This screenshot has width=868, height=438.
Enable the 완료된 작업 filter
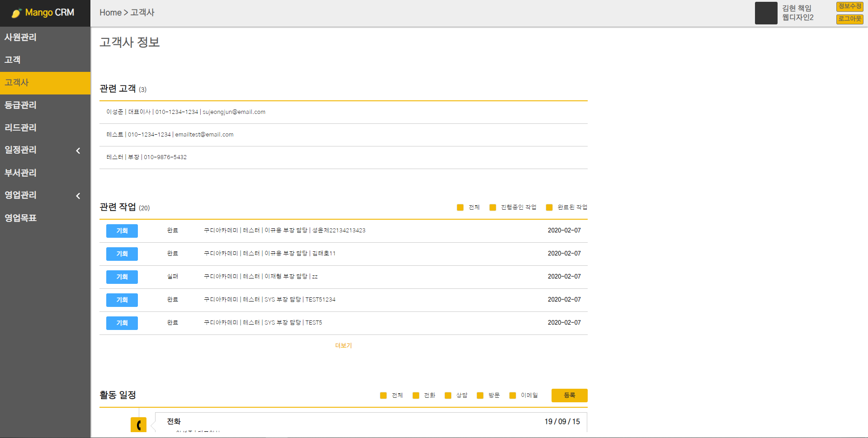pos(549,207)
